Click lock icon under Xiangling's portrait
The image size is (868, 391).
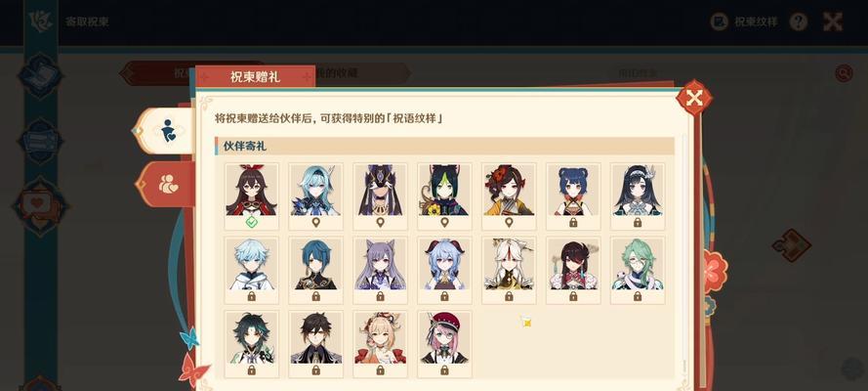(573, 222)
